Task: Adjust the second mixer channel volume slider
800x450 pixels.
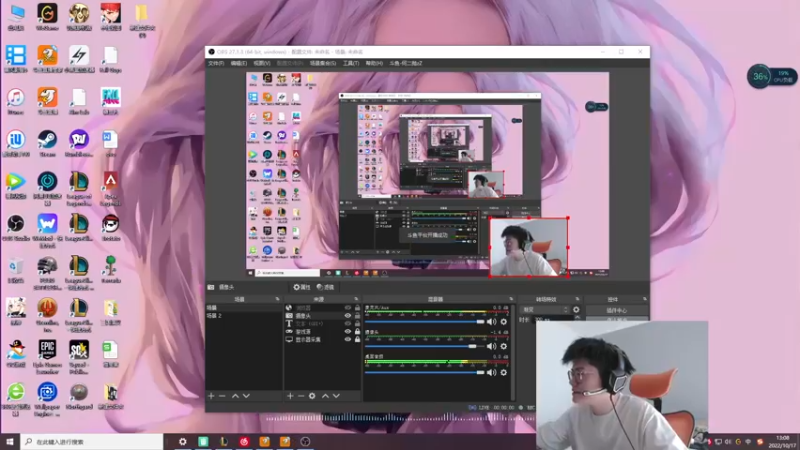Action: tap(424, 346)
